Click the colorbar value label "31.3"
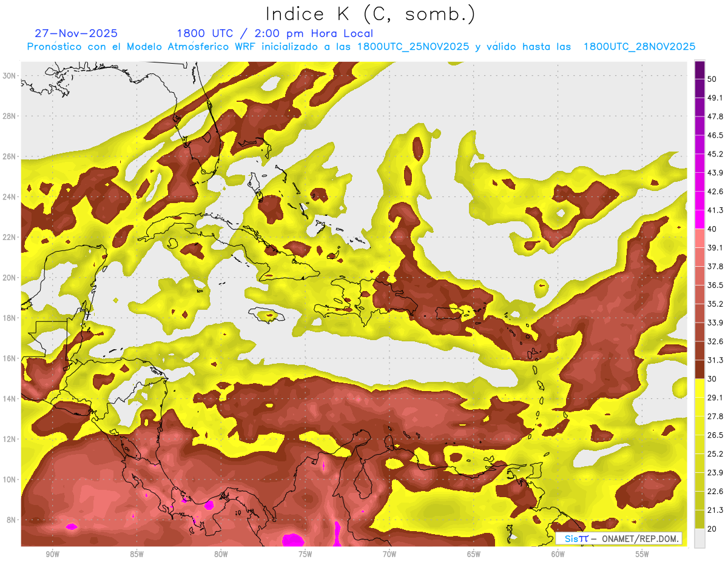Viewport: 728px width, 562px height. tap(715, 360)
